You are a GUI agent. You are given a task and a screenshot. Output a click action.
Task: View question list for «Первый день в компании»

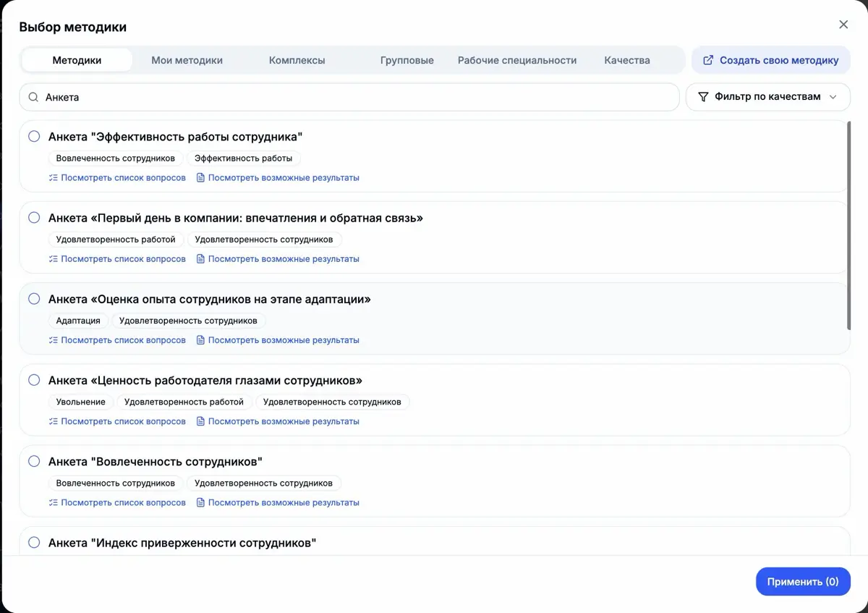pos(117,258)
